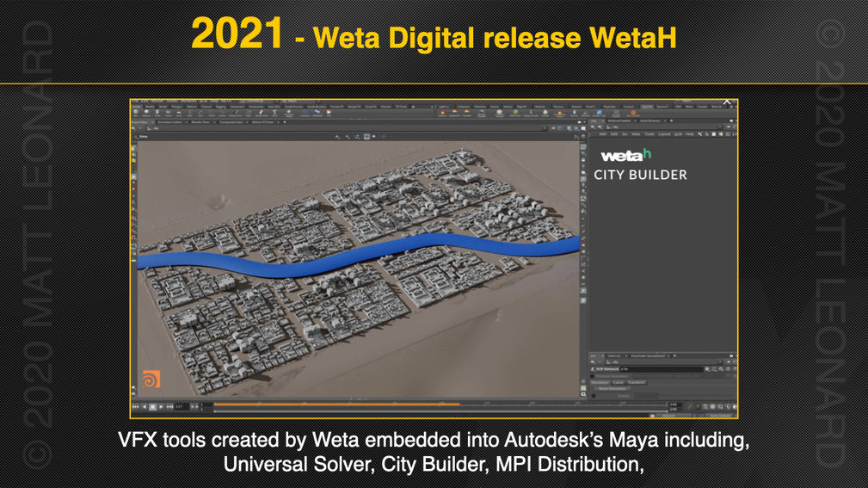The image size is (868, 488).
Task: Open the Material Palette pane tab
Action: [619, 120]
